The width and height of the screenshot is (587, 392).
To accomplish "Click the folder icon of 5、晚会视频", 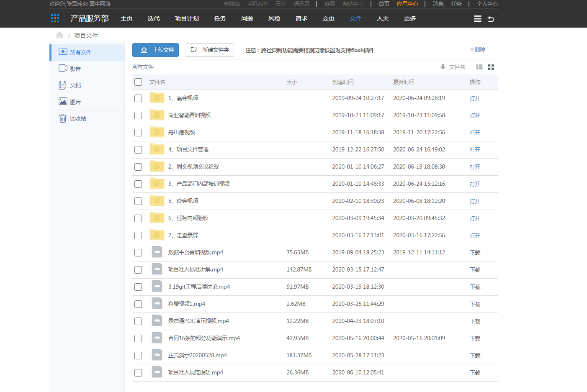I will 157,200.
